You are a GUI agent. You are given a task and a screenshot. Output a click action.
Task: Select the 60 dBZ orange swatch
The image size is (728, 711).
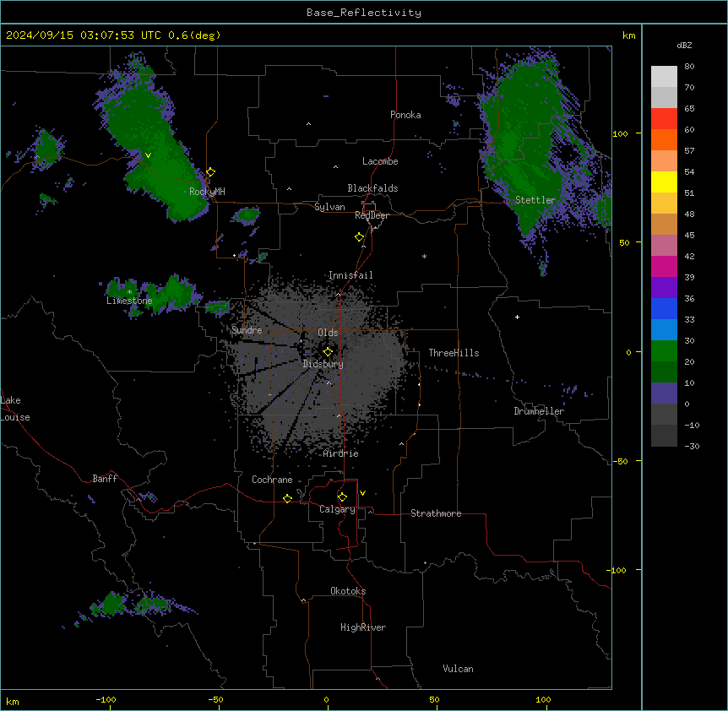tap(664, 139)
